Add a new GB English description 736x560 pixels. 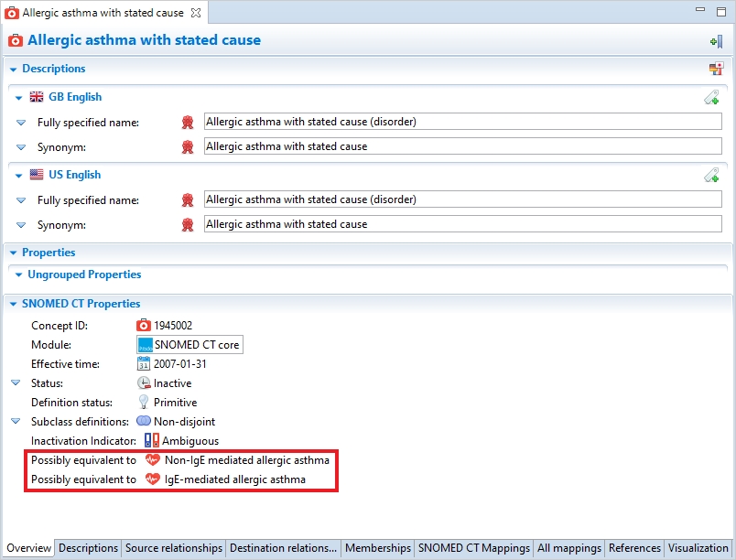pos(711,97)
